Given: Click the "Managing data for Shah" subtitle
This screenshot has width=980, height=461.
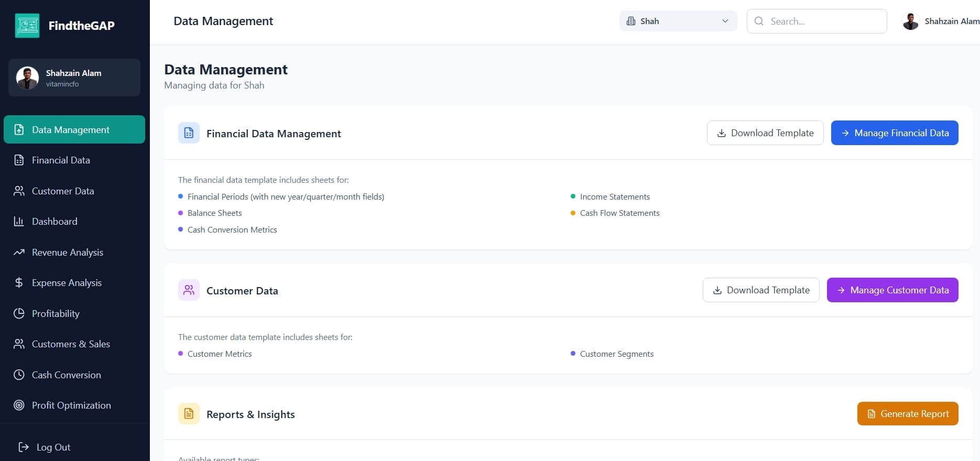Looking at the screenshot, I should [x=214, y=85].
